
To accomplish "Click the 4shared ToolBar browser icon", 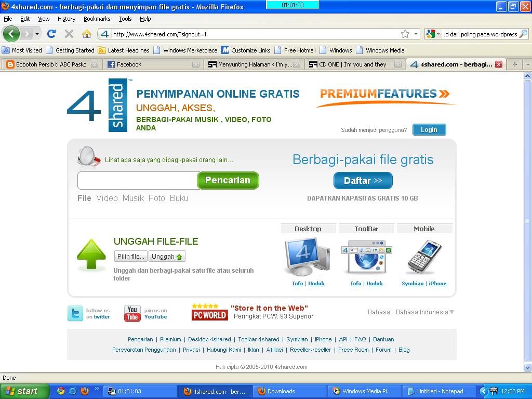I will [x=367, y=257].
